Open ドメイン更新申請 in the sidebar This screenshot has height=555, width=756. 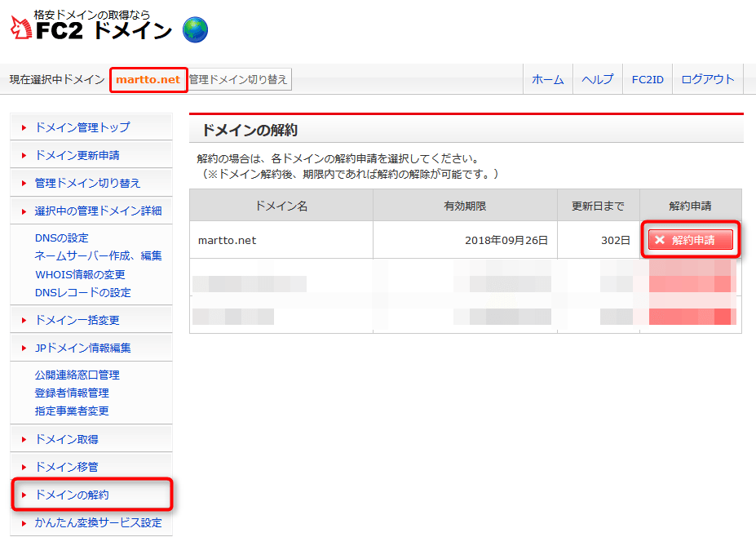click(77, 155)
